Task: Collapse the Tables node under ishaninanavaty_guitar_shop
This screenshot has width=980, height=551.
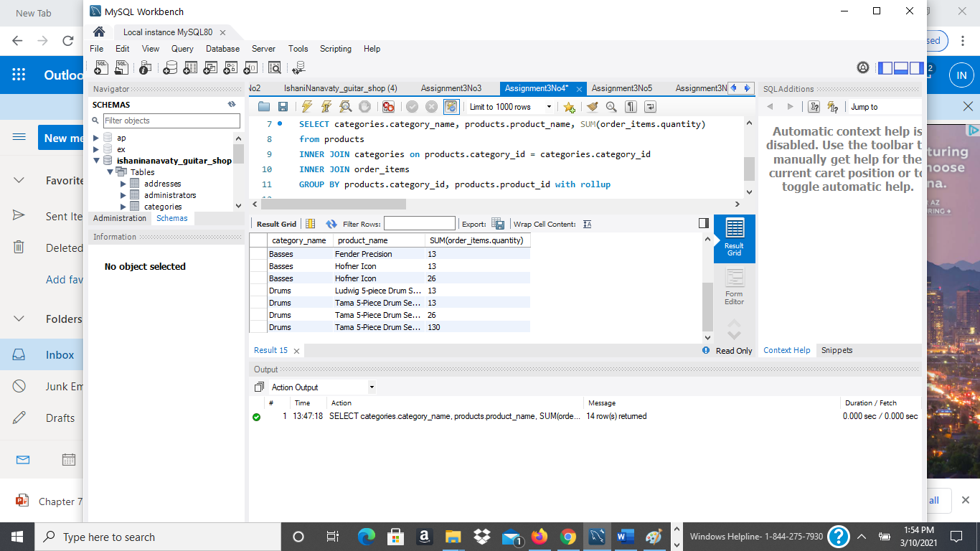Action: 110,171
